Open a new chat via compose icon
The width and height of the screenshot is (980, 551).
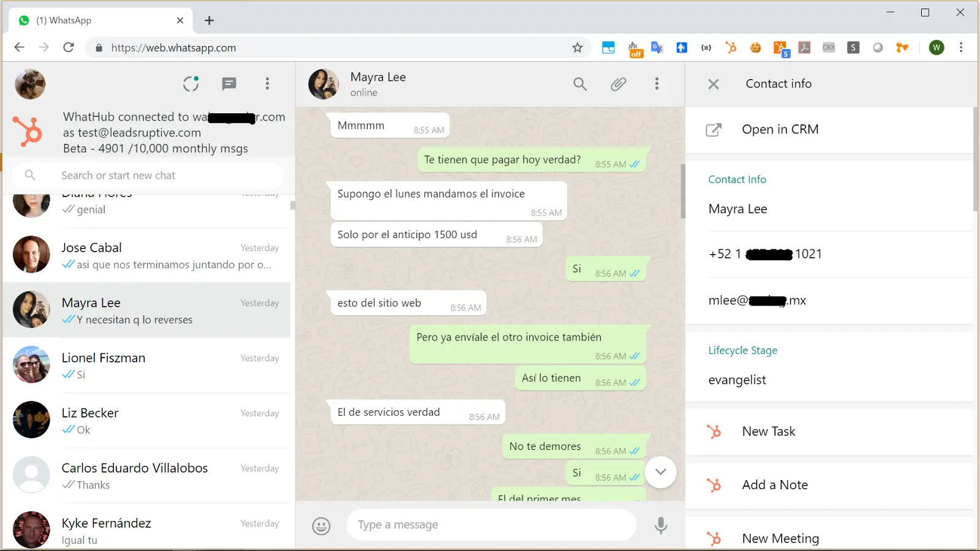229,84
